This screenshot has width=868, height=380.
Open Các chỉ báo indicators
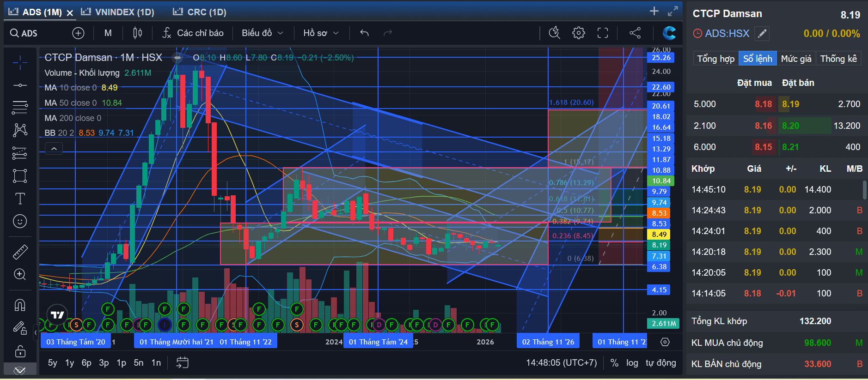(193, 33)
